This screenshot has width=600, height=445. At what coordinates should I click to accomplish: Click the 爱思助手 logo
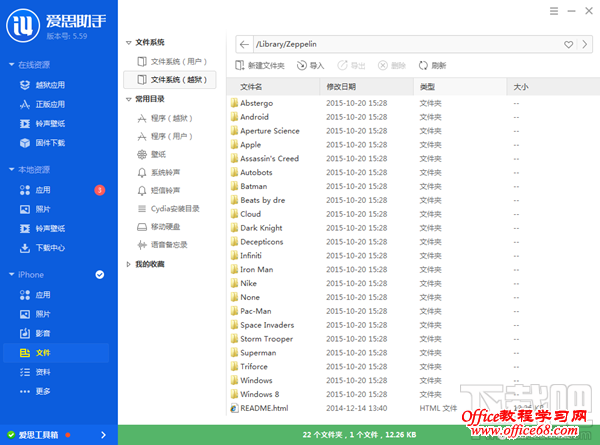tap(23, 26)
